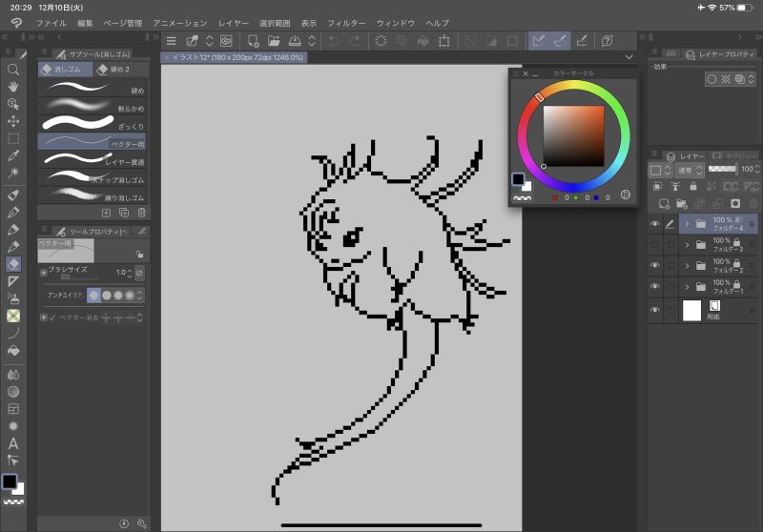763x532 pixels.
Task: Open the help support icon
Action: pyautogui.click(x=607, y=41)
